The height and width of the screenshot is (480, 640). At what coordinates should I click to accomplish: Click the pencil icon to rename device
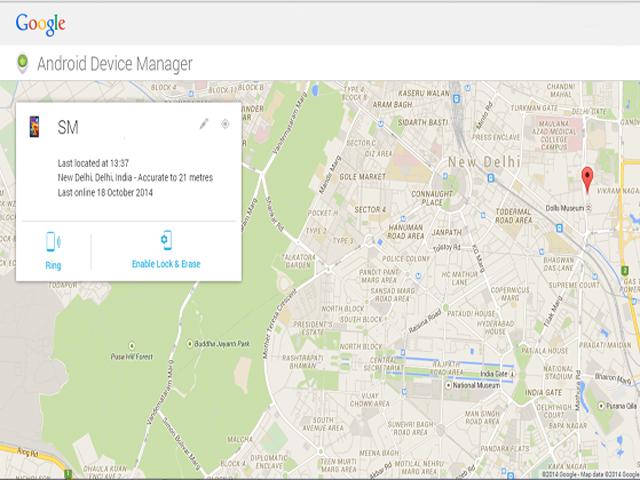point(204,124)
